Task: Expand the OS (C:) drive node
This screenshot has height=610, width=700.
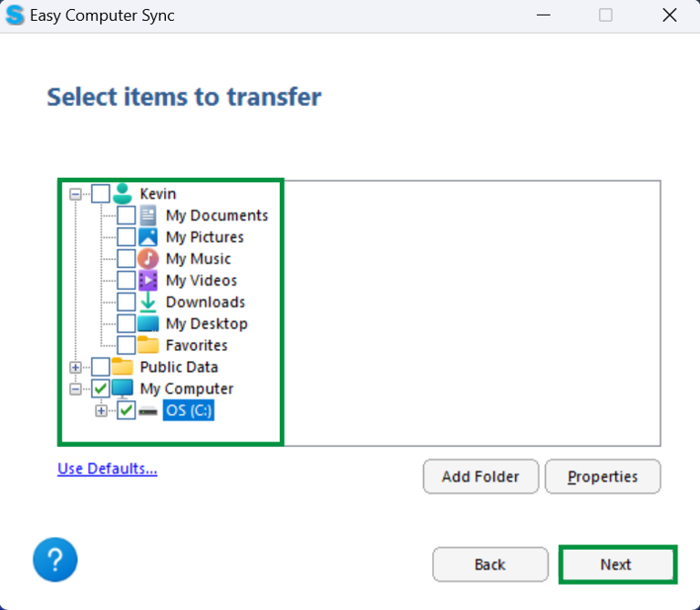Action: (101, 411)
